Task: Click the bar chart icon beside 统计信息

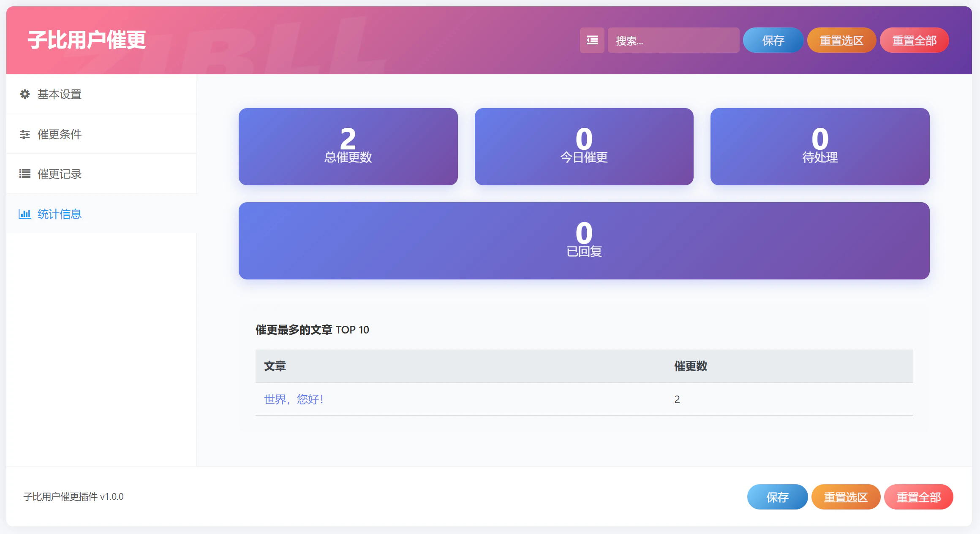Action: [24, 214]
